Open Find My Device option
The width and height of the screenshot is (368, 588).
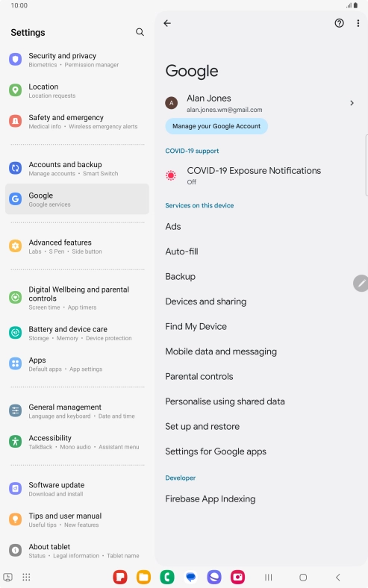pos(196,326)
